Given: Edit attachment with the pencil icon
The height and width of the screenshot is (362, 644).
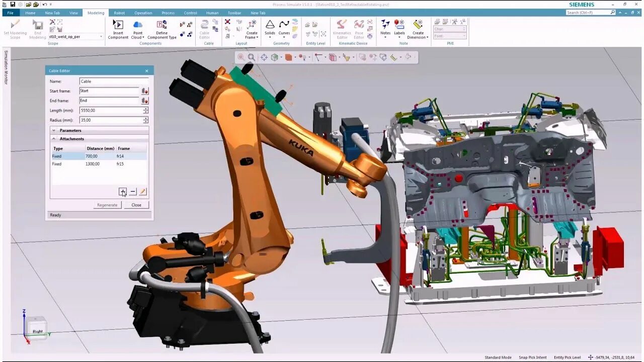Looking at the screenshot, I should (143, 192).
